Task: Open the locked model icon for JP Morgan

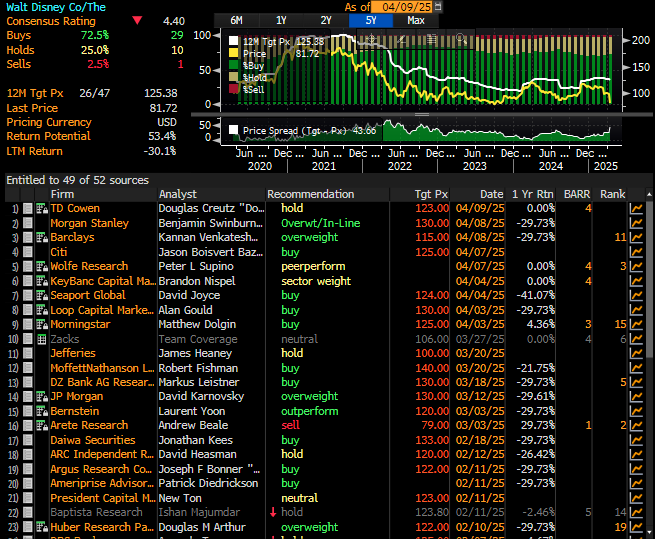Action: (42, 397)
